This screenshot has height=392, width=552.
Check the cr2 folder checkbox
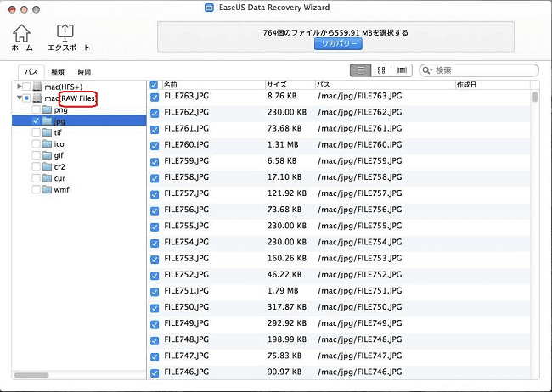coord(36,167)
